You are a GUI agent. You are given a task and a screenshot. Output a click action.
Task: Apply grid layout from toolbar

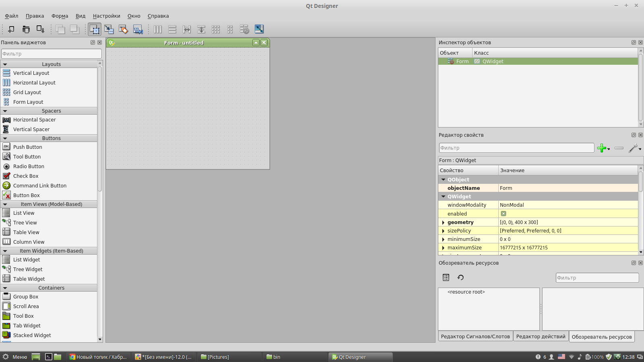[216, 29]
